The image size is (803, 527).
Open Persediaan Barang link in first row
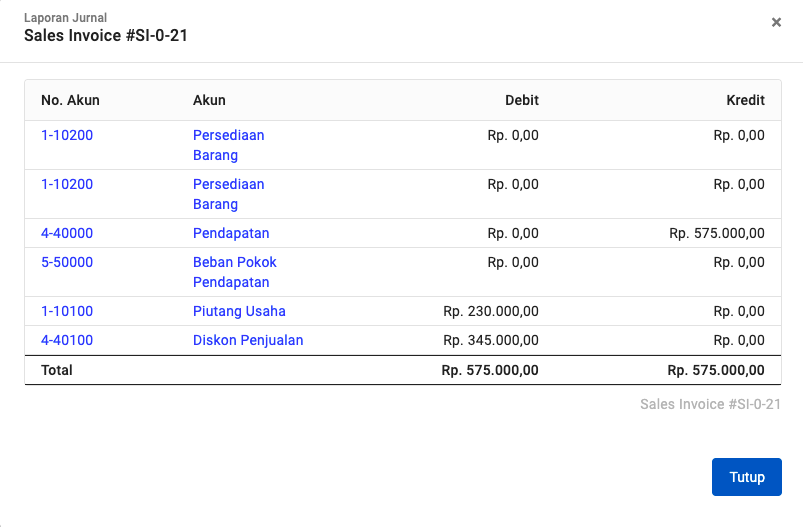coord(228,145)
